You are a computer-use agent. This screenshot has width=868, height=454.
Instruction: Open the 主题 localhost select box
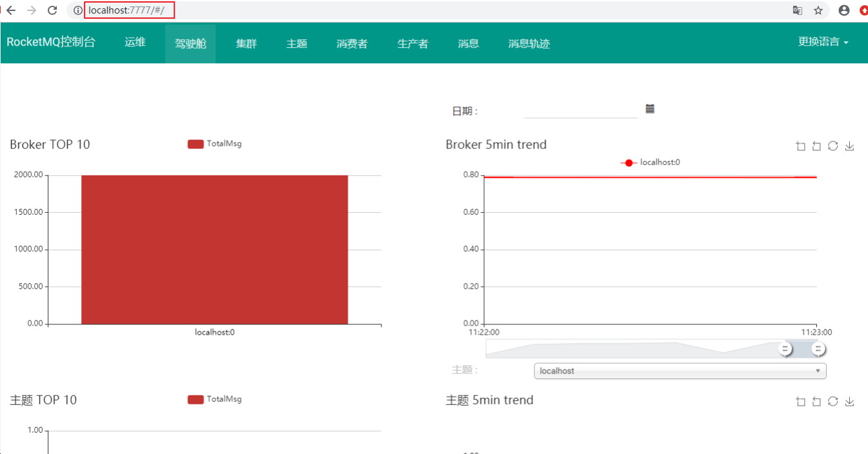680,371
